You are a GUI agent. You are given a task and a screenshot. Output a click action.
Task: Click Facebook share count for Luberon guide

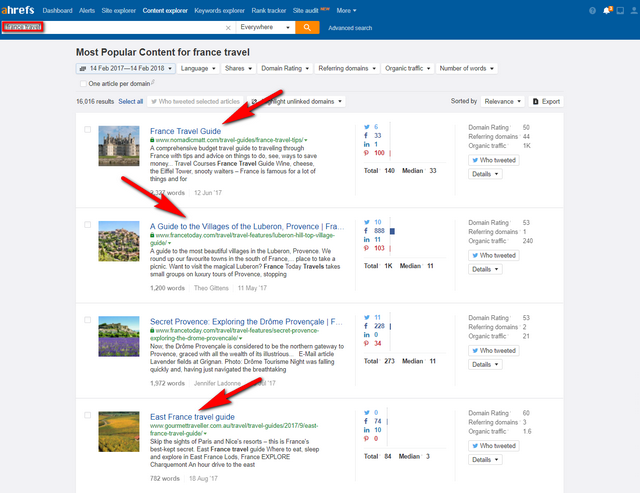(x=378, y=231)
